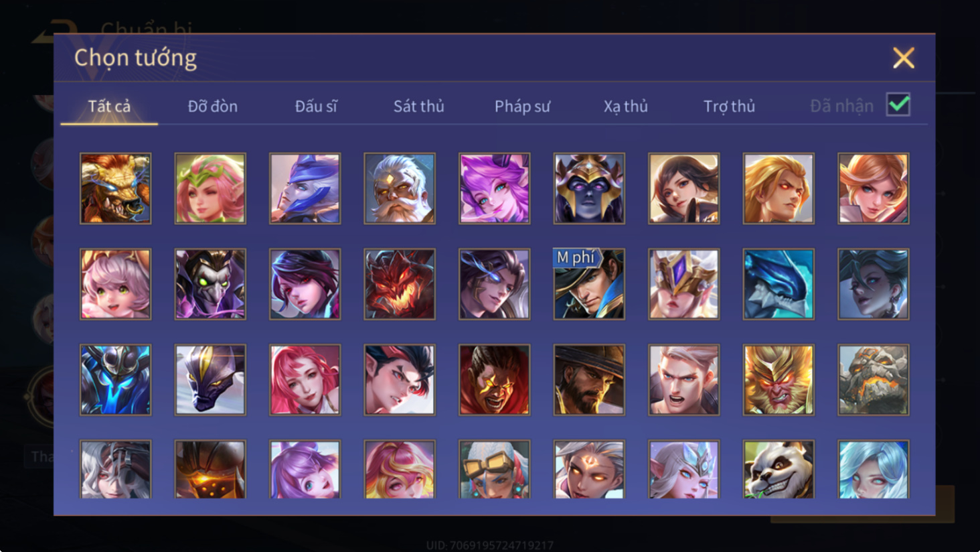The width and height of the screenshot is (980, 552).
Task: Choose the panda hero portrait
Action: click(779, 469)
